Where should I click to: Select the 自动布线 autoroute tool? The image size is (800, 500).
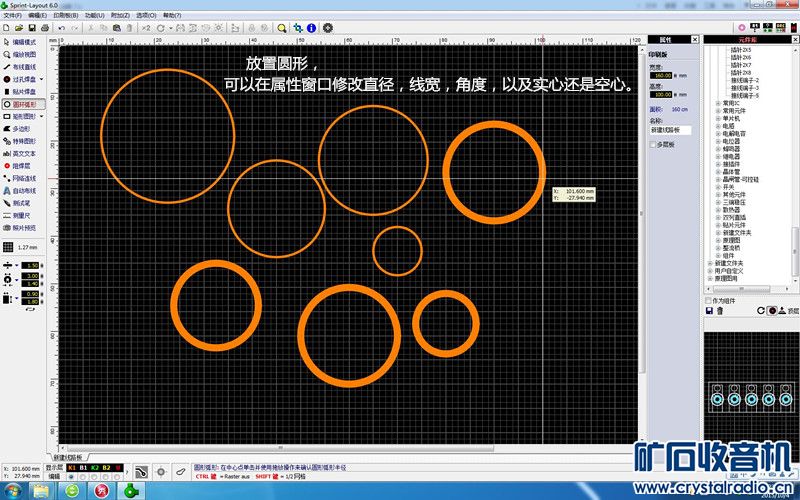point(22,190)
